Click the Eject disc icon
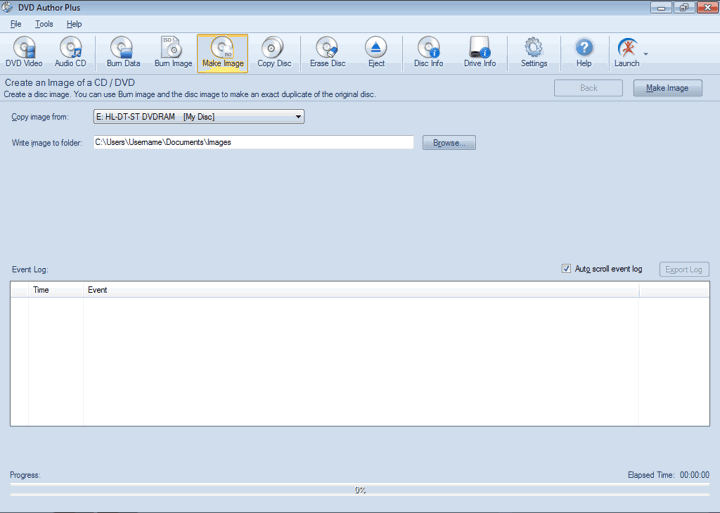 (376, 52)
